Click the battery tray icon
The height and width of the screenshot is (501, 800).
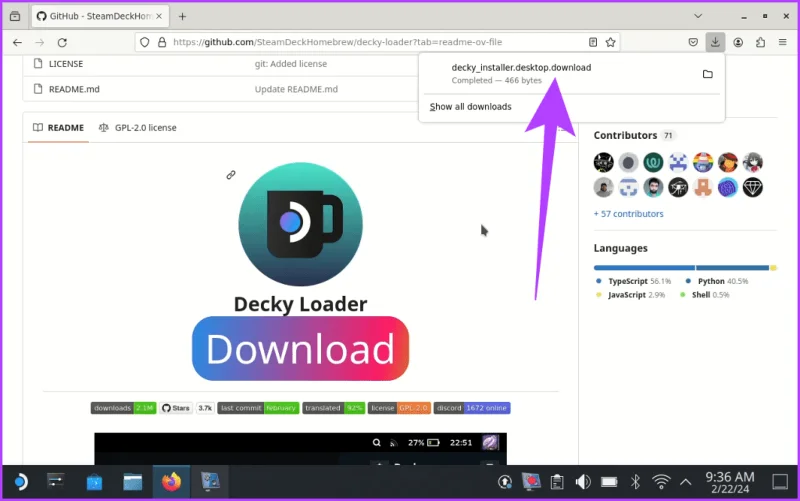pos(609,482)
